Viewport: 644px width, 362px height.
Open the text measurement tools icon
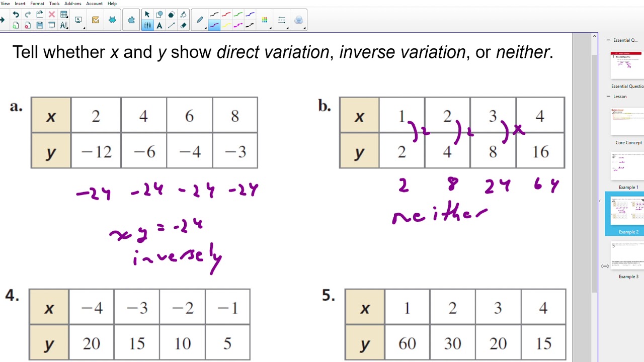coord(64,25)
